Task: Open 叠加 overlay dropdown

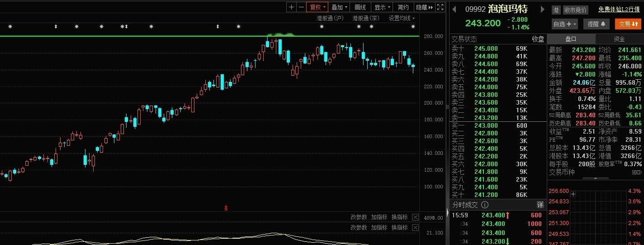Action: pyautogui.click(x=339, y=7)
